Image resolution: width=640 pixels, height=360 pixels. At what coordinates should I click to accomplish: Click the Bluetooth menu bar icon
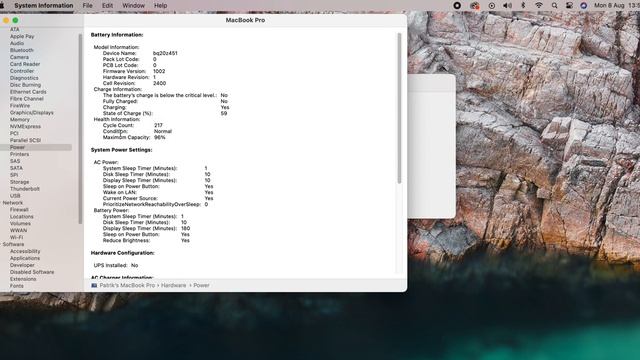pyautogui.click(x=523, y=6)
